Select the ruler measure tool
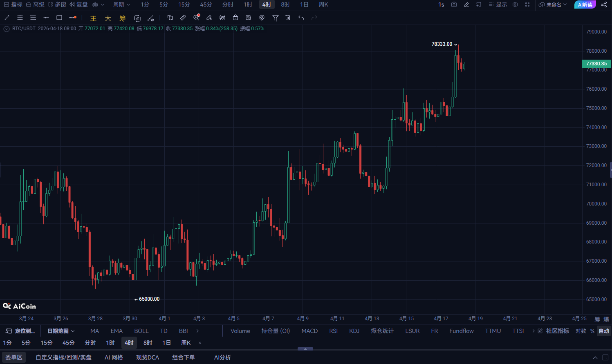 (x=183, y=18)
